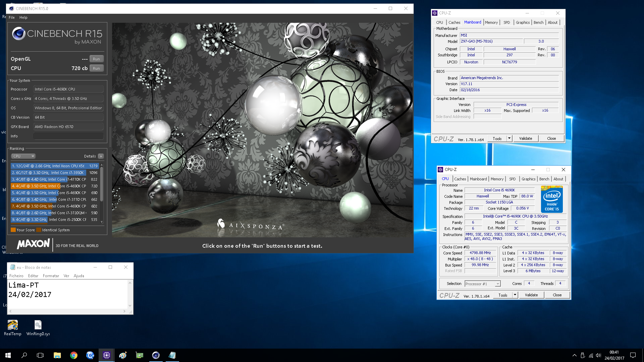Open the network tray icon
The width and height of the screenshot is (644, 362).
[x=591, y=355]
